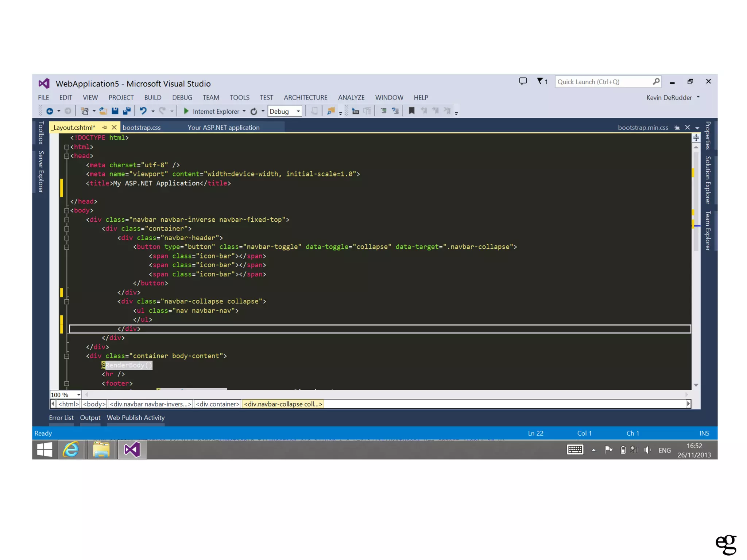Click the div.container breadcrumb

click(x=217, y=404)
